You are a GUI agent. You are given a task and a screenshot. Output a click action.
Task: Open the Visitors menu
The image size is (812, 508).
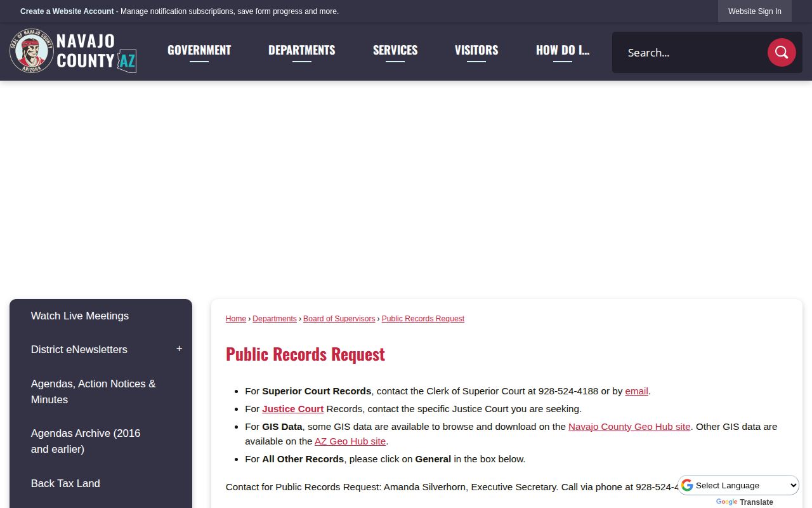pyautogui.click(x=476, y=50)
